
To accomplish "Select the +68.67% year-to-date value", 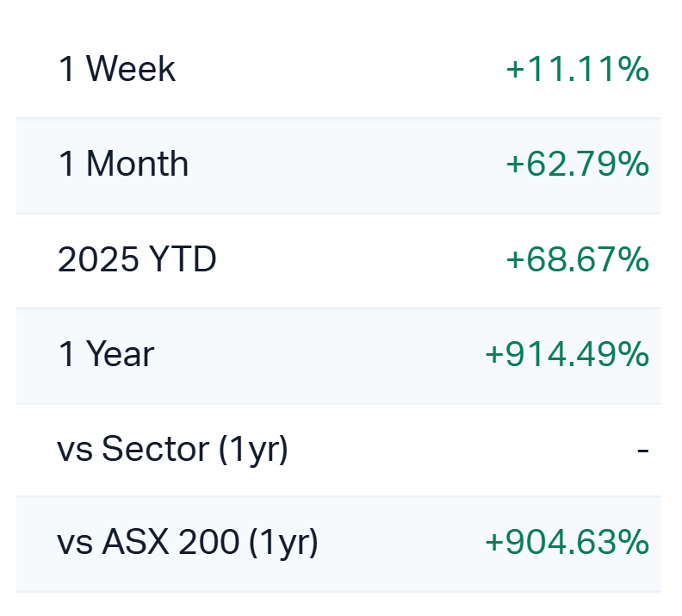I will click(x=577, y=259).
